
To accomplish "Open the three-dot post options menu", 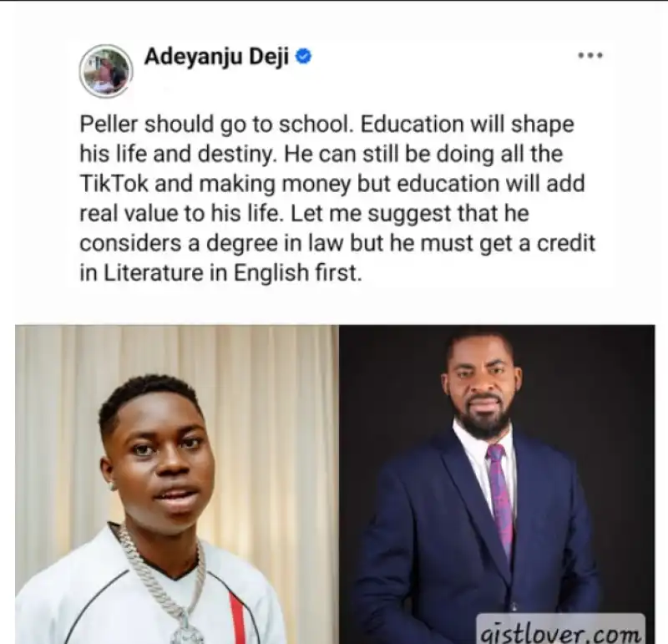I will (590, 55).
